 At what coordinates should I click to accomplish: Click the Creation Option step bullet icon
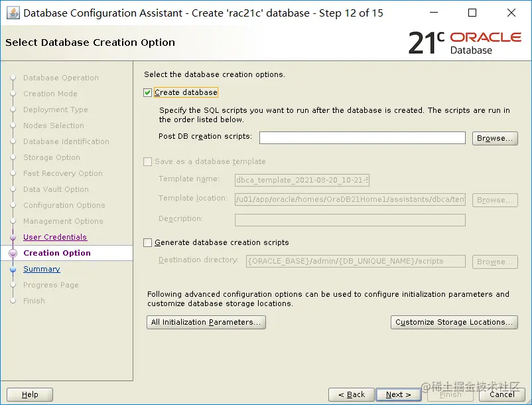pos(13,253)
